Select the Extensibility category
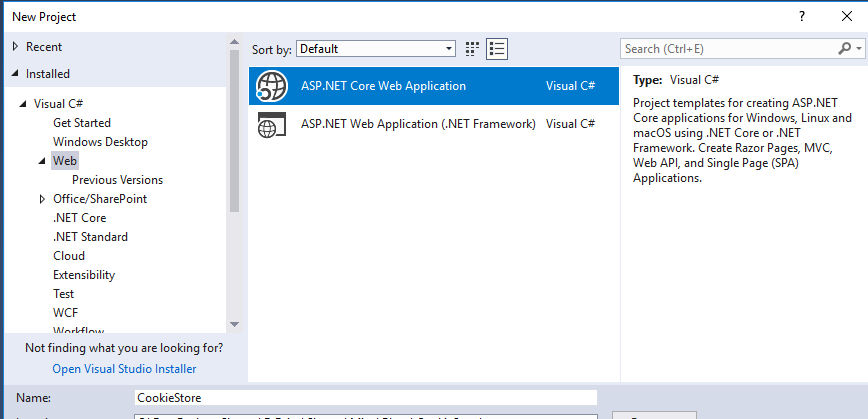 84,275
